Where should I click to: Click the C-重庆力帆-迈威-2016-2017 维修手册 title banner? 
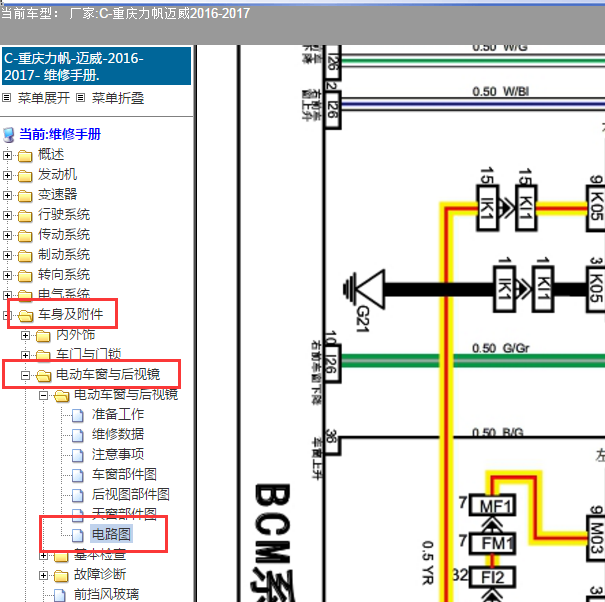pos(96,66)
